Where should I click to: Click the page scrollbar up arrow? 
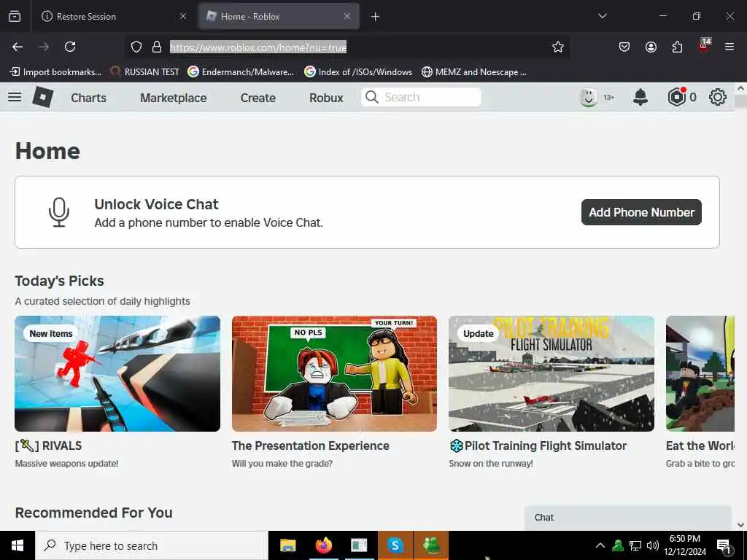point(740,88)
